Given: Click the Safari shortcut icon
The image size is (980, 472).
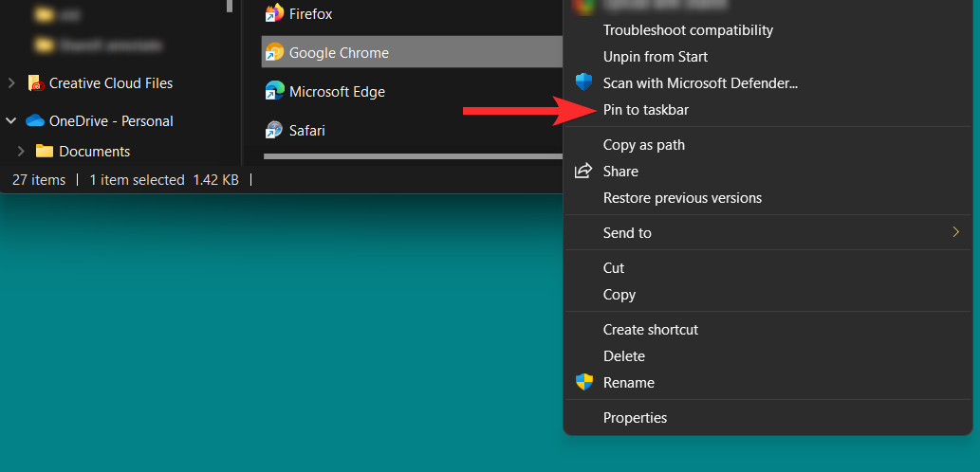Looking at the screenshot, I should pyautogui.click(x=274, y=130).
